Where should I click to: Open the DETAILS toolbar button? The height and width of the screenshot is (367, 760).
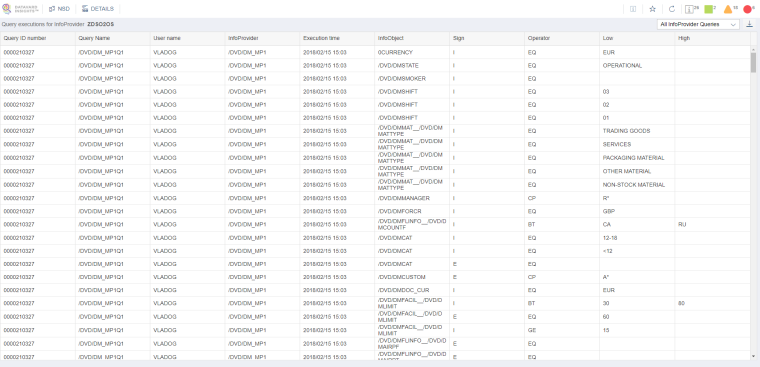tap(98, 9)
